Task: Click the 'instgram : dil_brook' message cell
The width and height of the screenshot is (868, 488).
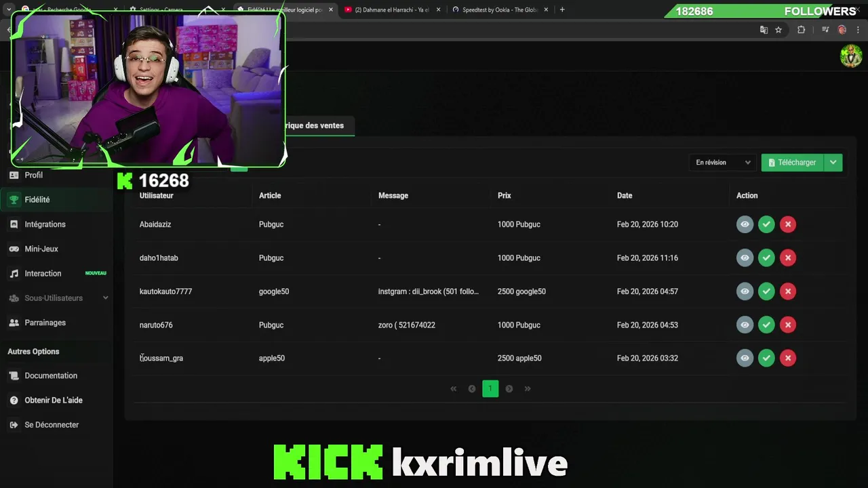Action: [429, 291]
